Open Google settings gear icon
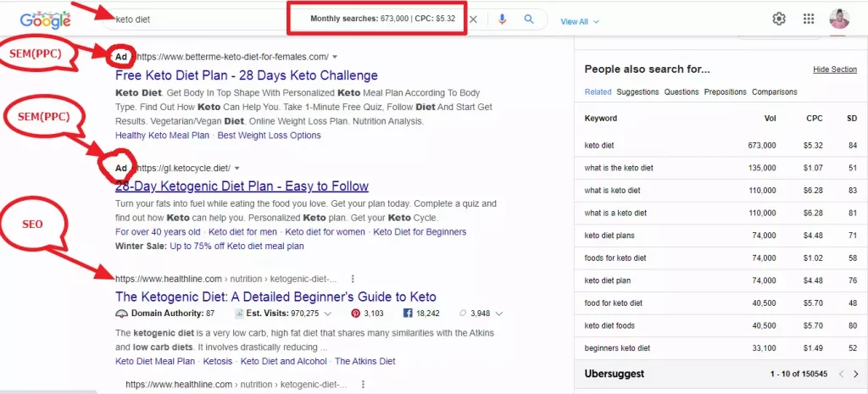 779,19
